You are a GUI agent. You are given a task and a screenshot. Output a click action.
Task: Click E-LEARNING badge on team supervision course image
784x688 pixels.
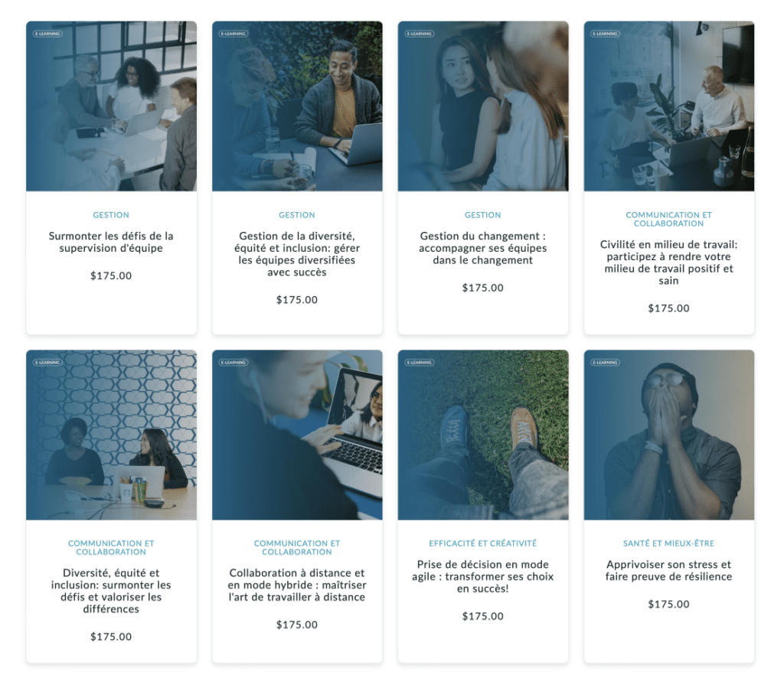point(47,34)
